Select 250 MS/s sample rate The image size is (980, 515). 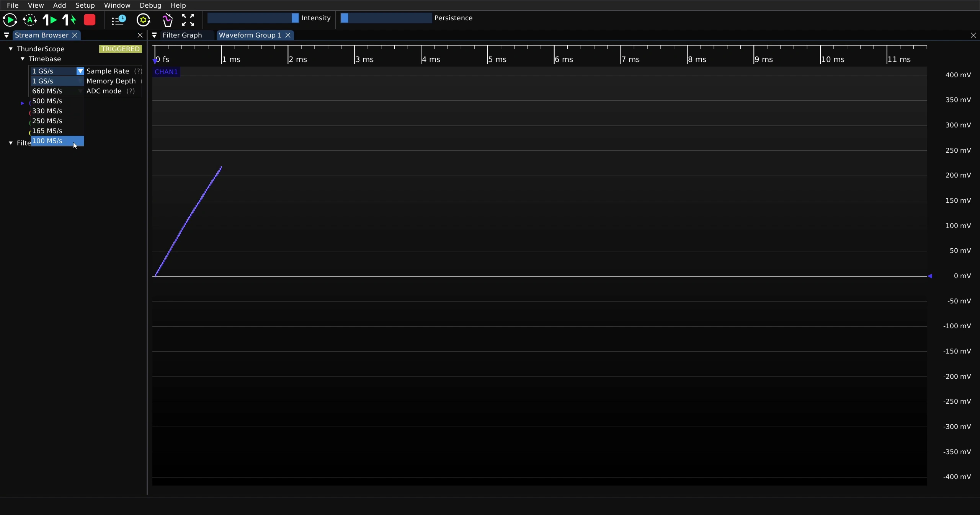pyautogui.click(x=57, y=121)
